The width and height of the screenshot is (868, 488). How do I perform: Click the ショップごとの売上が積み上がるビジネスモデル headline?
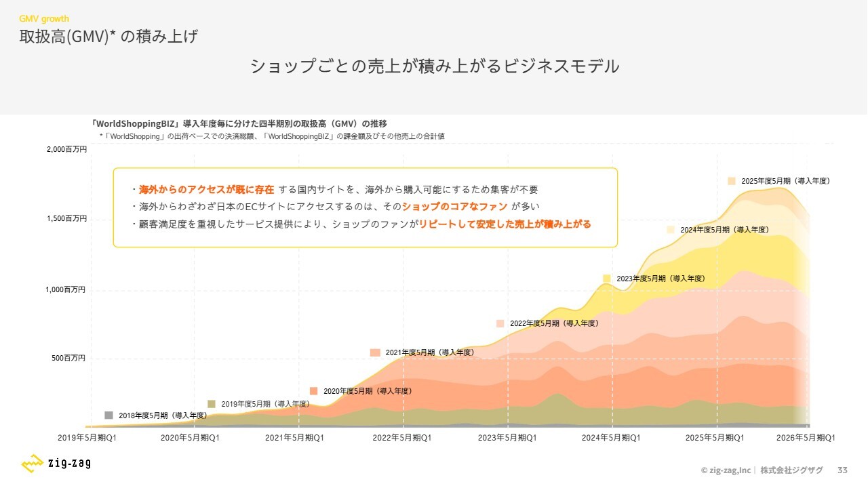(434, 66)
